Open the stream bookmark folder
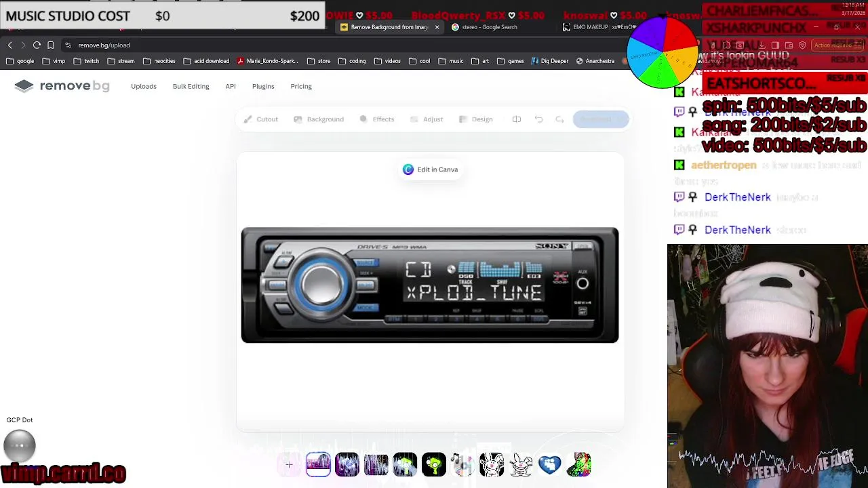The image size is (868, 488). pos(121,61)
